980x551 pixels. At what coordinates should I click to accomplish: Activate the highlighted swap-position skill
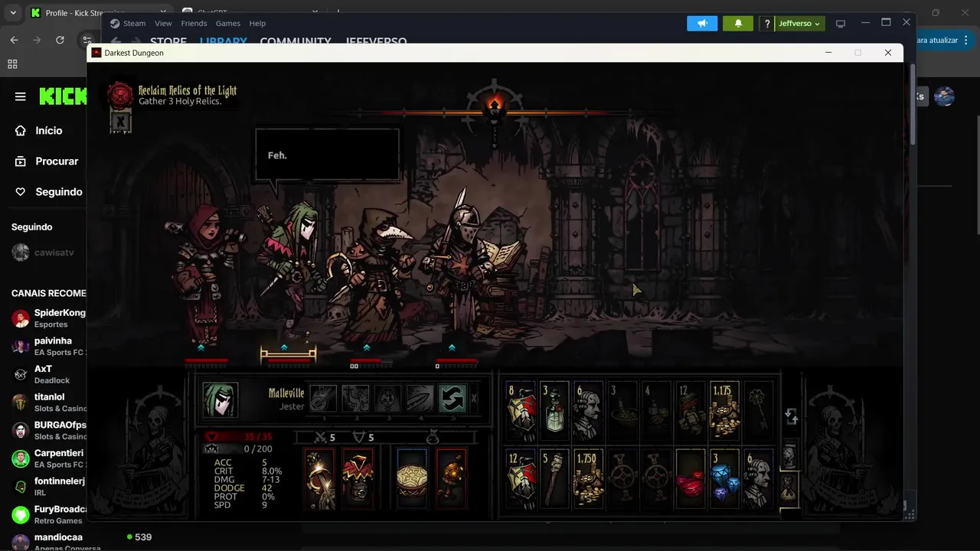pyautogui.click(x=452, y=399)
